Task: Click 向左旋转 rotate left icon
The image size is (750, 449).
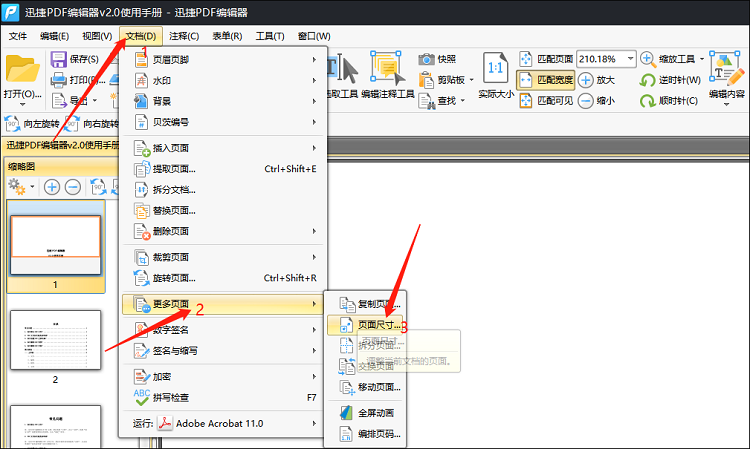Action: (x=12, y=124)
